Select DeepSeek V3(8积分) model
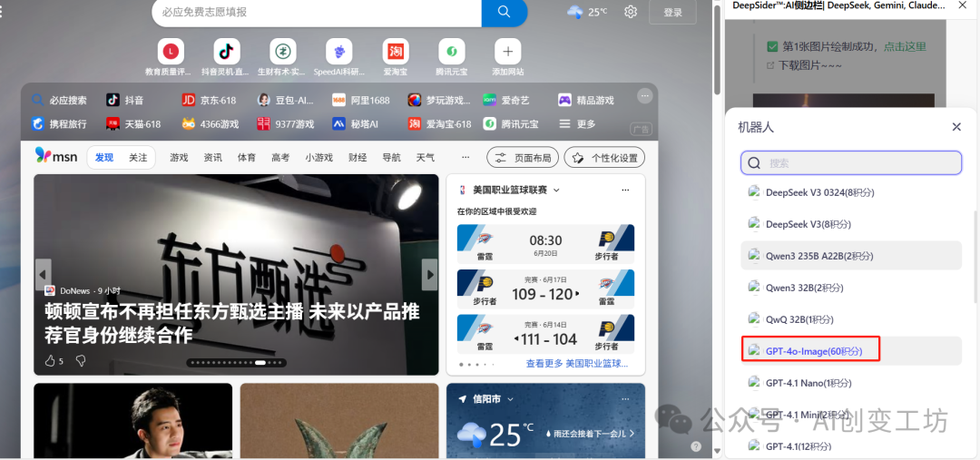Viewport: 980px width, 460px height. tap(850, 224)
